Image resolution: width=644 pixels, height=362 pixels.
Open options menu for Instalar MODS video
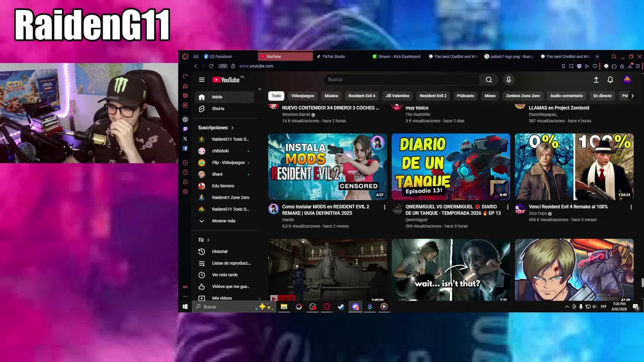[384, 207]
